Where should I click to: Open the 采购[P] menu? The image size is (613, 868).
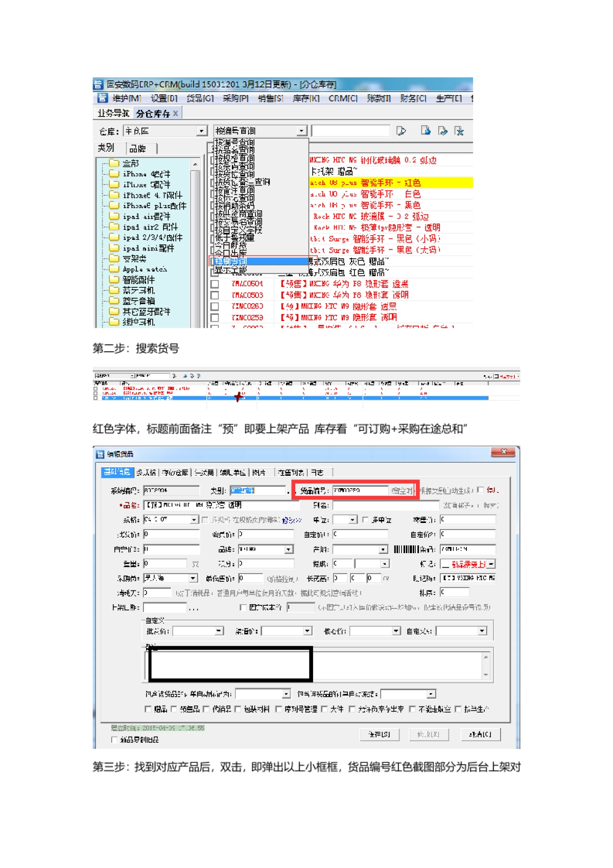point(235,98)
